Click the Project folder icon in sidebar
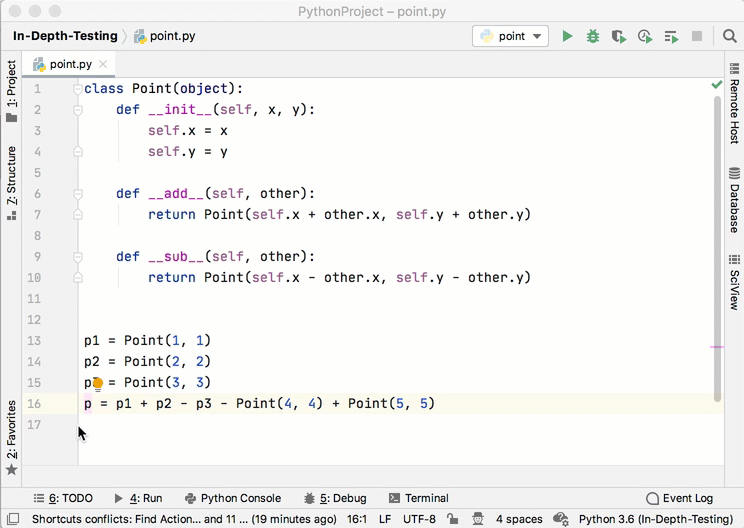The image size is (744, 528). (11, 118)
